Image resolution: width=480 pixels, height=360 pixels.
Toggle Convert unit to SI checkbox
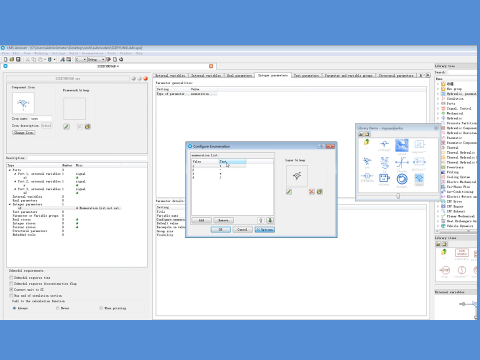point(11,290)
